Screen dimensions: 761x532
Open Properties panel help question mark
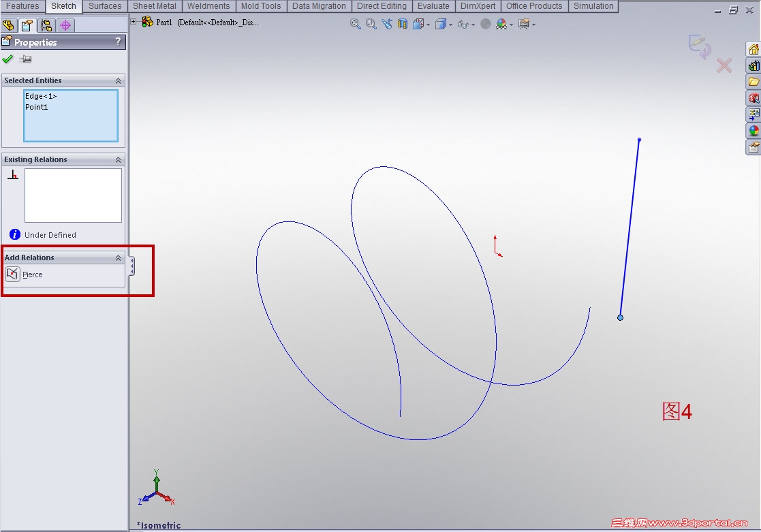118,42
